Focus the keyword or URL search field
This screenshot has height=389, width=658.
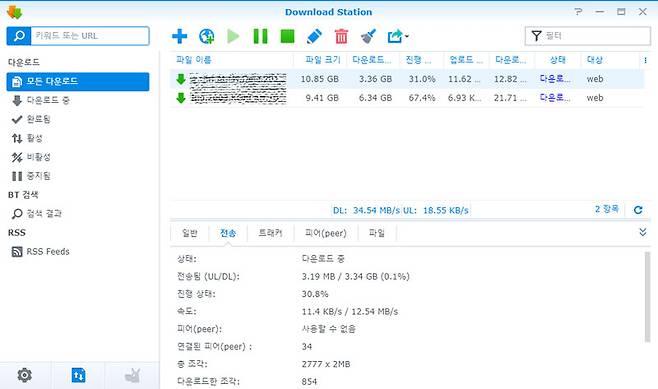click(90, 36)
